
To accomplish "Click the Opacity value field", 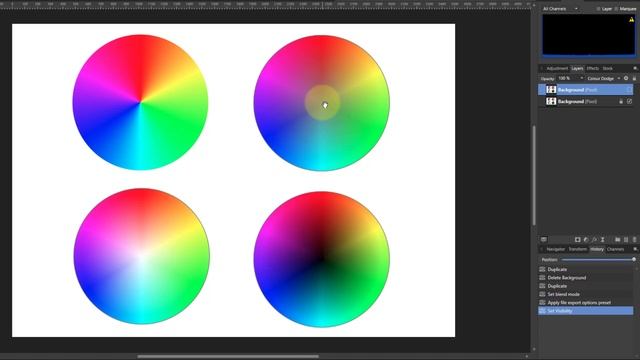I will point(567,78).
